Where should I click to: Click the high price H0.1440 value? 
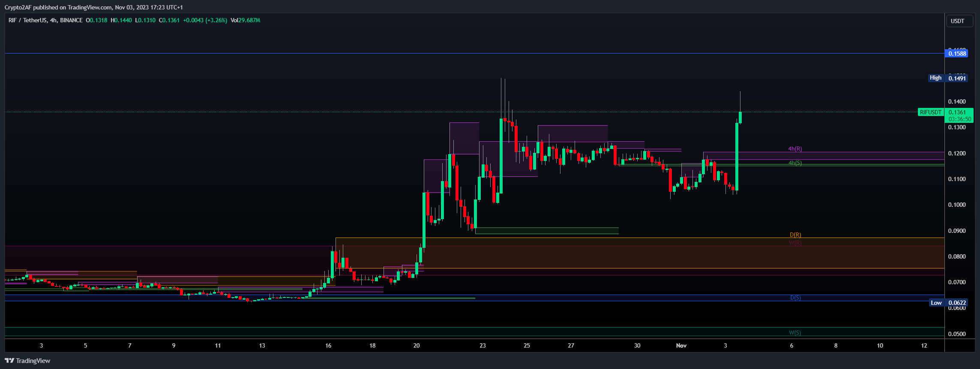tap(121, 20)
